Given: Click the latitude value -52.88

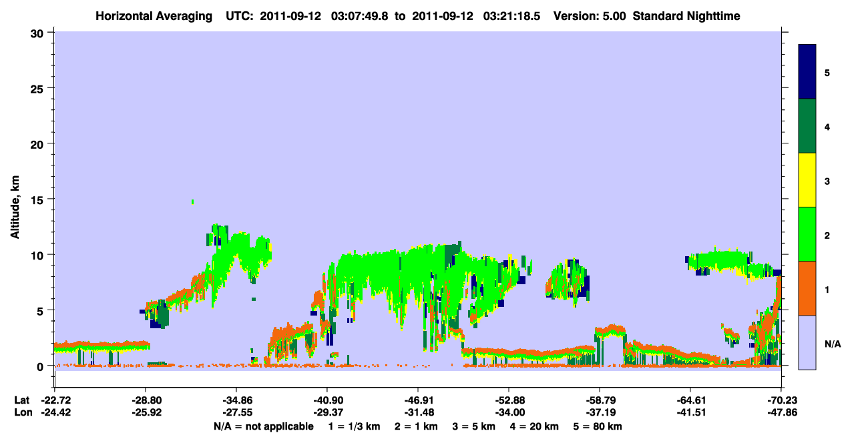Looking at the screenshot, I should pos(509,400).
